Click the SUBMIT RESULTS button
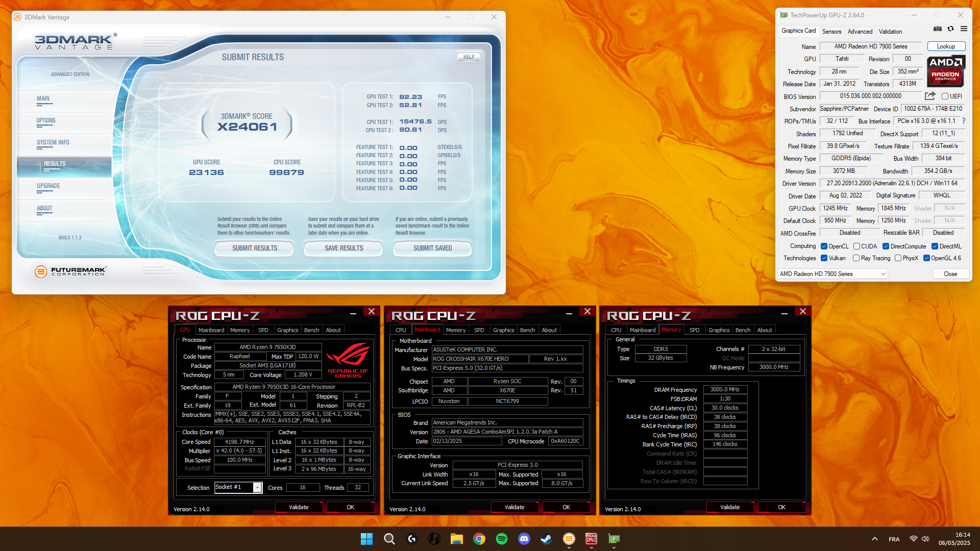The width and height of the screenshot is (980, 551). coord(255,248)
